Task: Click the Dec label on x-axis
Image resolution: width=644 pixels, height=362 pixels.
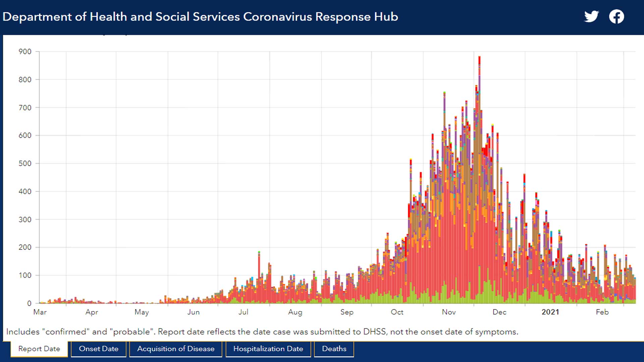Action: tap(499, 312)
